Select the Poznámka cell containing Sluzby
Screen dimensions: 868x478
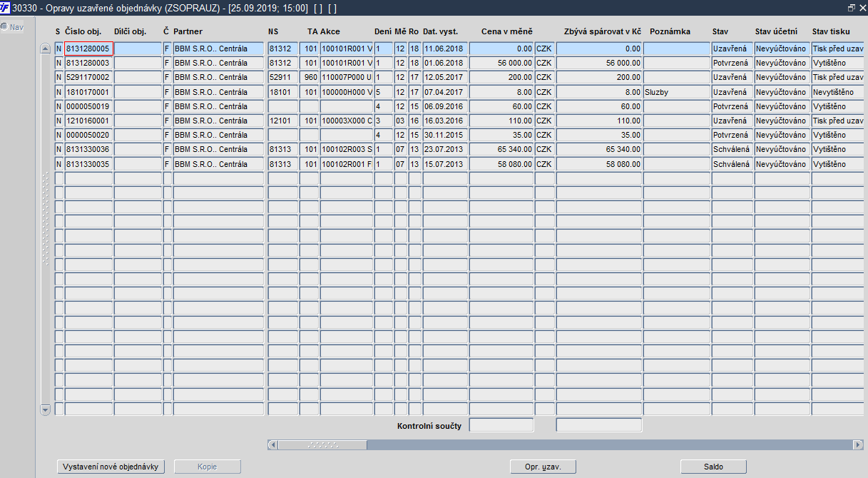click(x=677, y=92)
